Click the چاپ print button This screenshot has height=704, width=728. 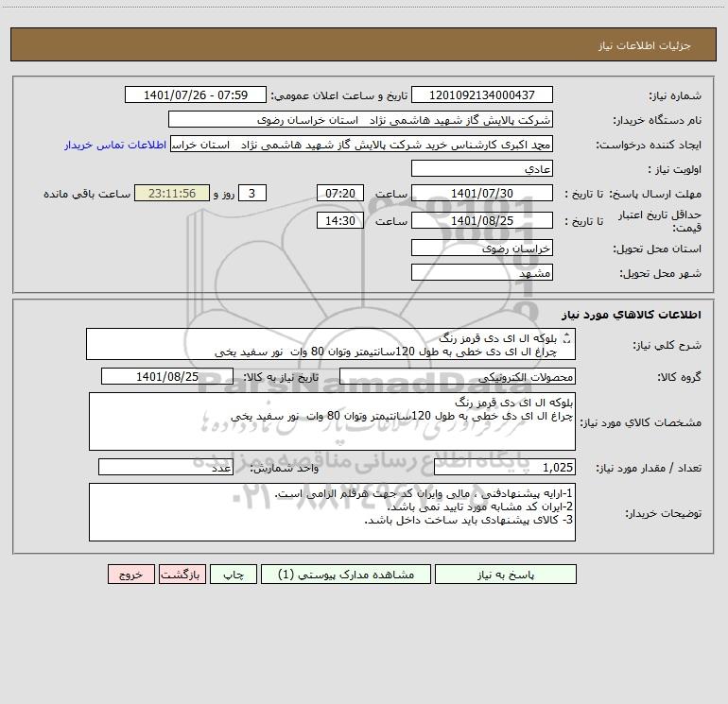(234, 574)
